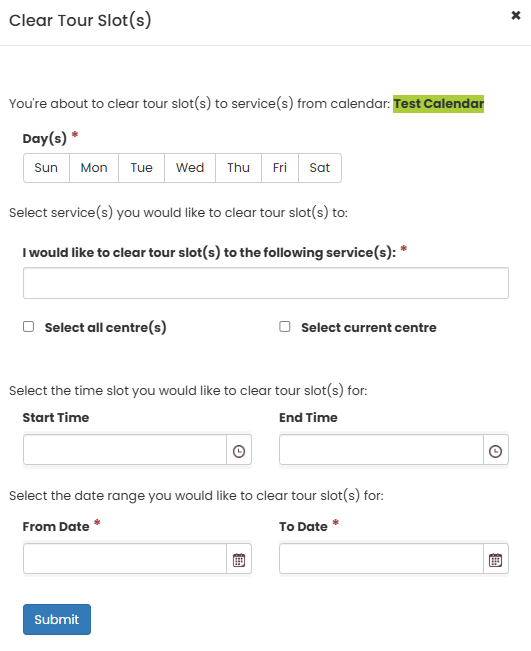Image resolution: width=531 pixels, height=651 pixels.
Task: Check Select all centre(s) checkbox
Action: coord(29,327)
